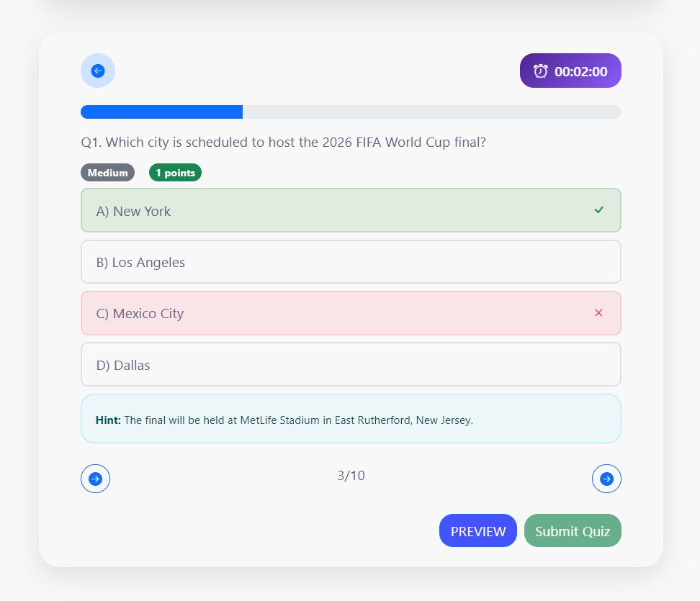This screenshot has height=601, width=700.
Task: Click the red X on Mexico City
Action: 598,313
